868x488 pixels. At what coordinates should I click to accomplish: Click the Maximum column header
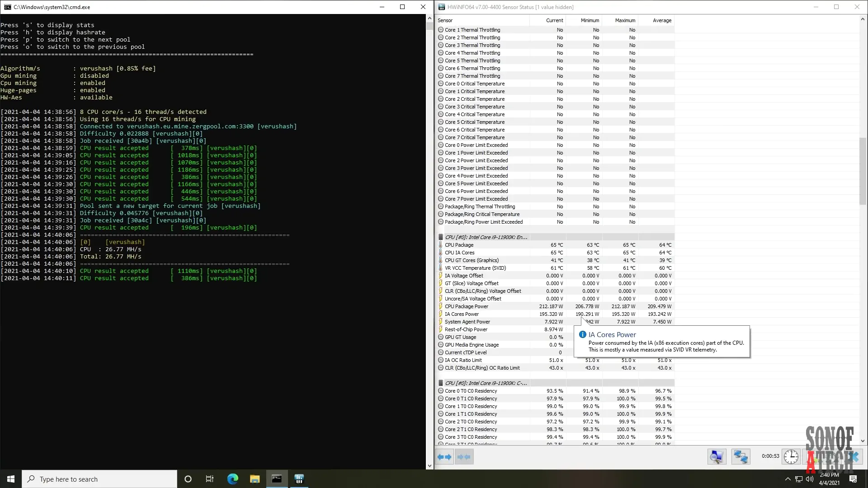625,20
